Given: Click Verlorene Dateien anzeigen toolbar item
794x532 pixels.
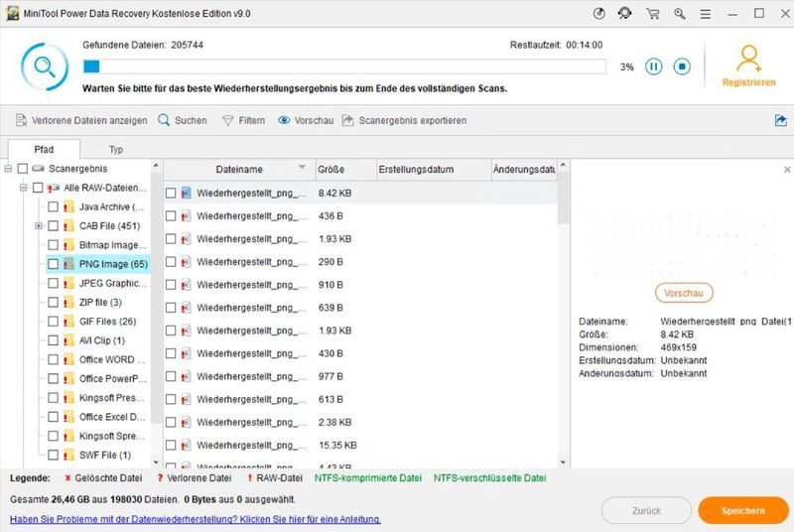Looking at the screenshot, I should tap(81, 120).
